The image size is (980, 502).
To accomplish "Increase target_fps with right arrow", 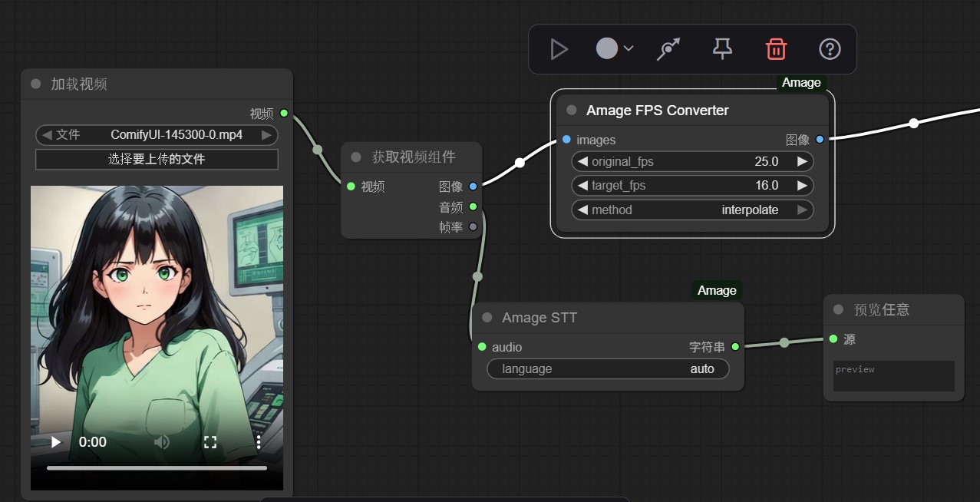I will [x=802, y=185].
